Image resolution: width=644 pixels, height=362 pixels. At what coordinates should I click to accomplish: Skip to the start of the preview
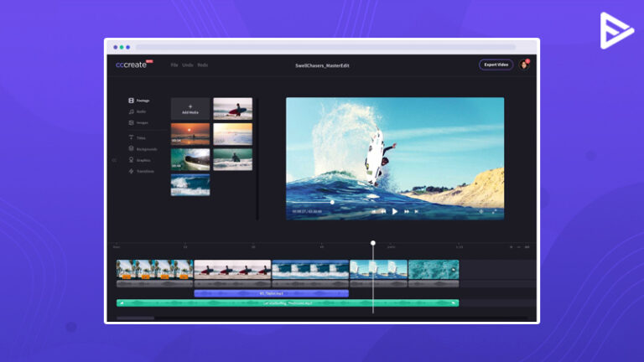(x=373, y=211)
